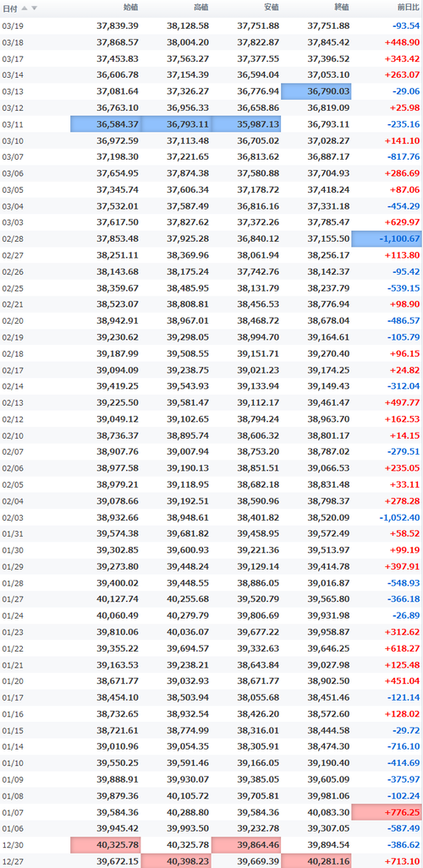The width and height of the screenshot is (423, 868).
Task: Select the 01/16 opening value 38,732.65
Action: pyautogui.click(x=118, y=715)
